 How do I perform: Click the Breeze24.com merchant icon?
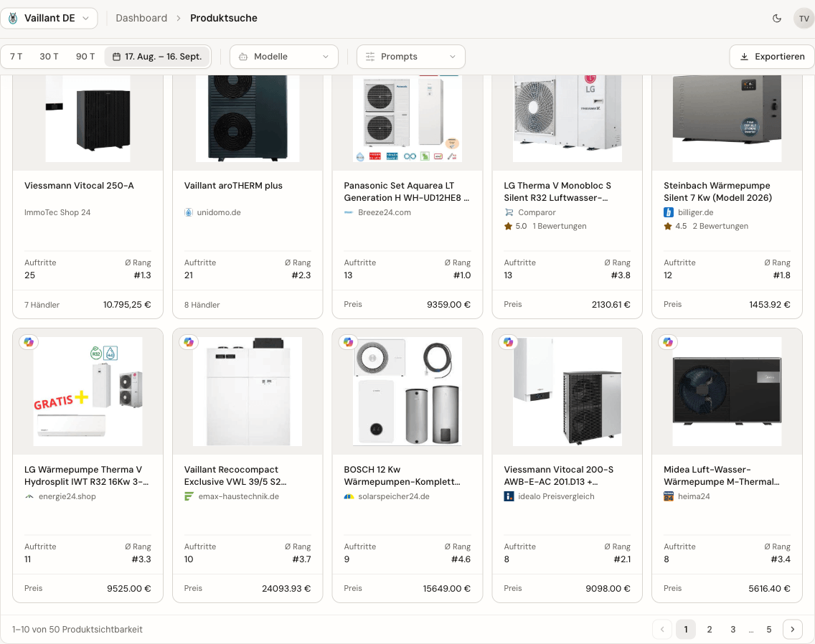pos(349,212)
